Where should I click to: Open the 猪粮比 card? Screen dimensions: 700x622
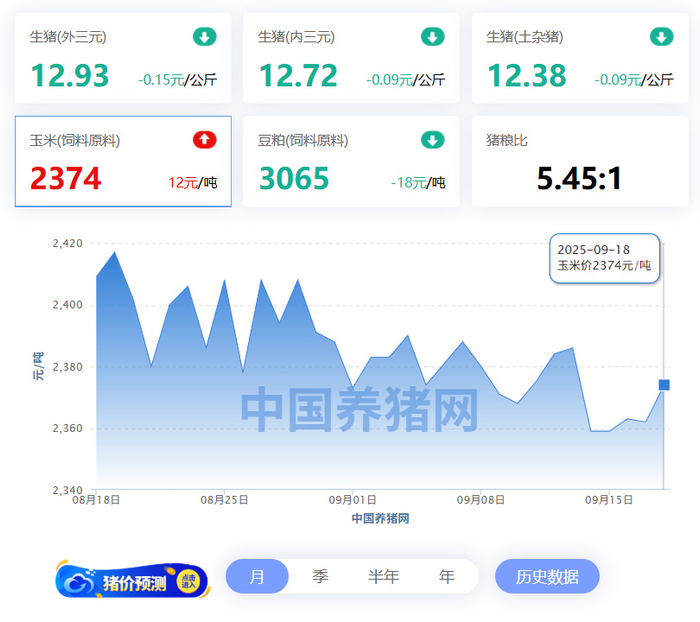[580, 161]
